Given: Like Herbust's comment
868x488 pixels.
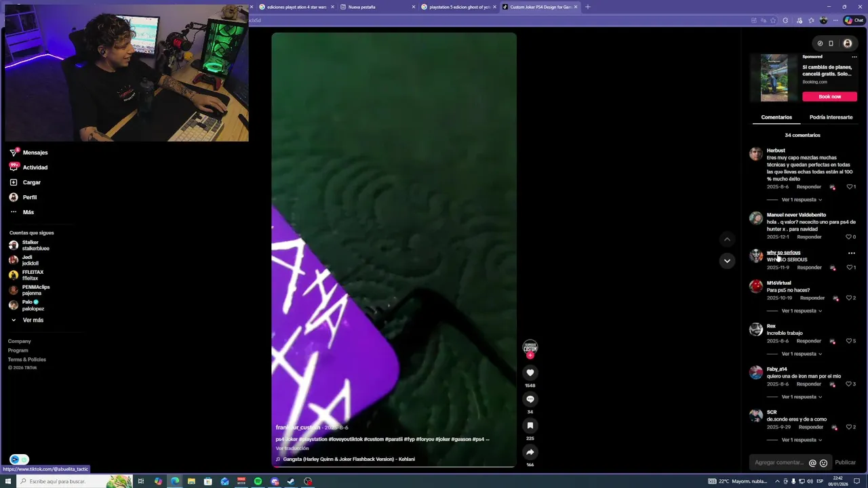Looking at the screenshot, I should (849, 187).
